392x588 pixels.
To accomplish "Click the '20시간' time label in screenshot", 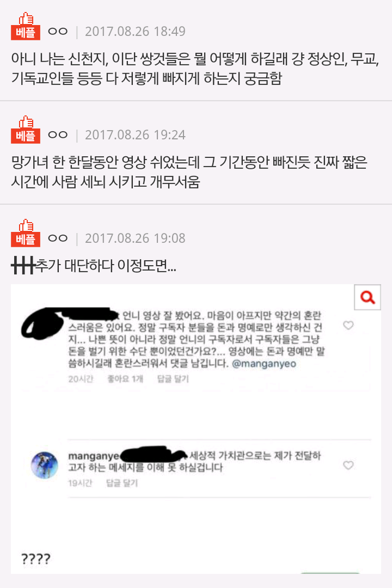I will click(x=80, y=379).
